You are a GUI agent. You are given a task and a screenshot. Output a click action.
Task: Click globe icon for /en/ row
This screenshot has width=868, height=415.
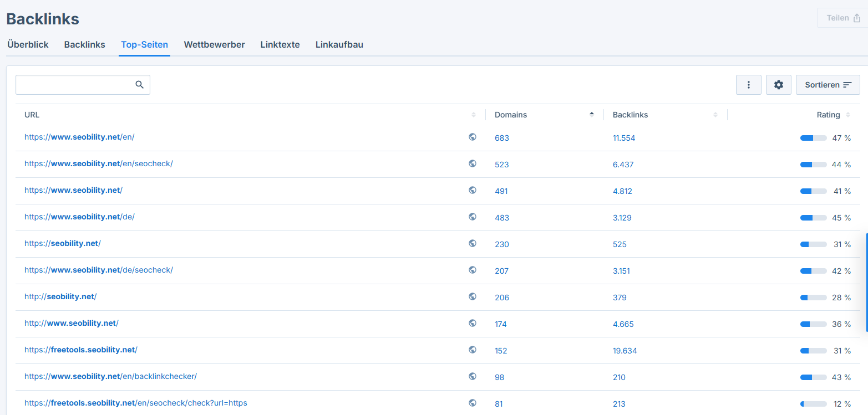(473, 137)
